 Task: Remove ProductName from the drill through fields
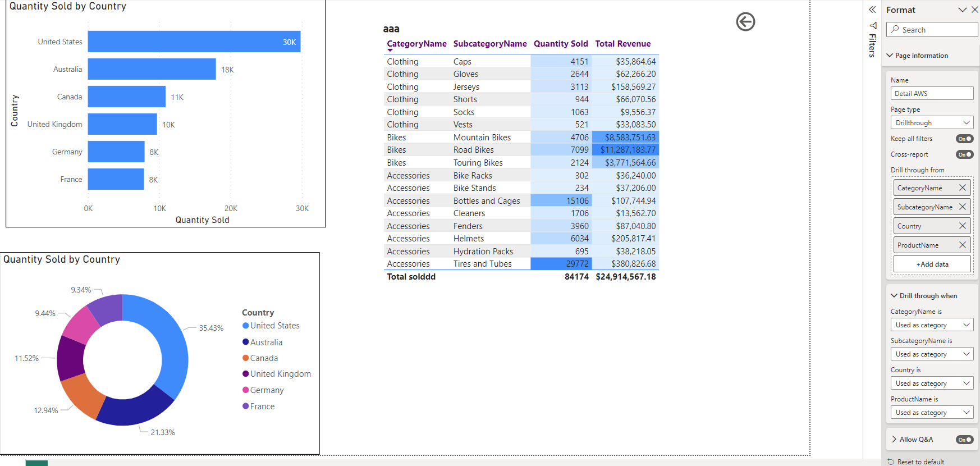pos(963,245)
